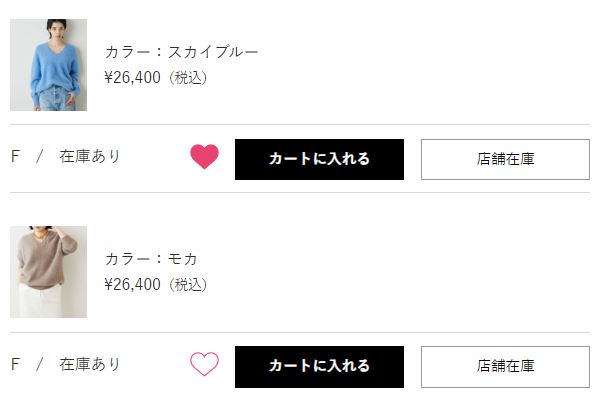This screenshot has height=397, width=601.
Task: Check 店舗在庫 for the Mocha sweater
Action: coord(505,367)
